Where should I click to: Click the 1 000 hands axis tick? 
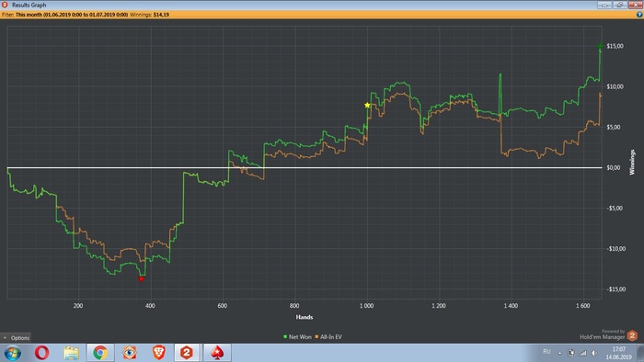367,306
